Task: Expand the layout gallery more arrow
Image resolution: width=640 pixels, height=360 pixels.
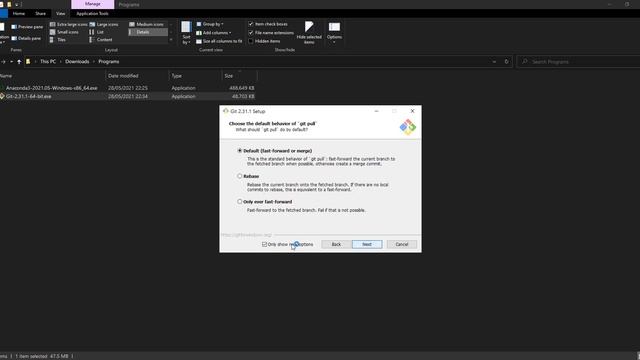Action: (171, 40)
